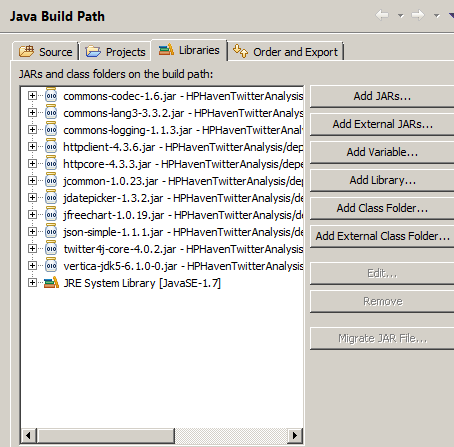This screenshot has height=447, width=454.
Task: Select the jdatepicker-1.3.2.jar entry text
Action: [183, 198]
